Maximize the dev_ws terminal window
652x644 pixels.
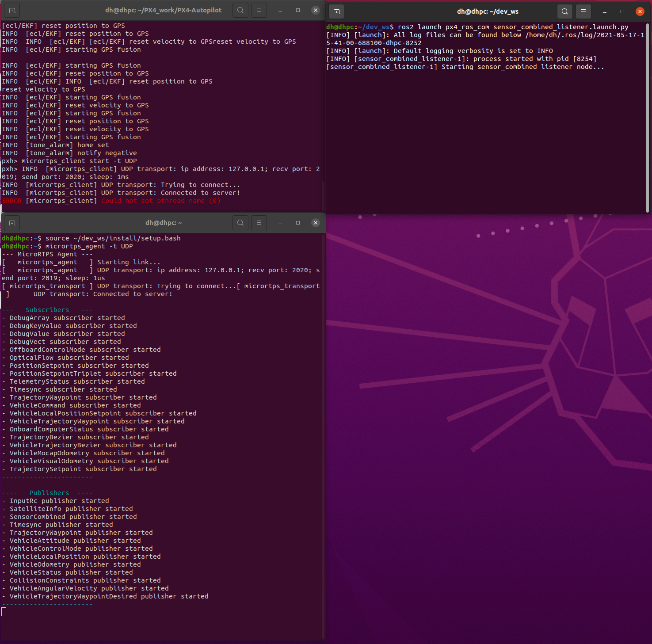(622, 11)
